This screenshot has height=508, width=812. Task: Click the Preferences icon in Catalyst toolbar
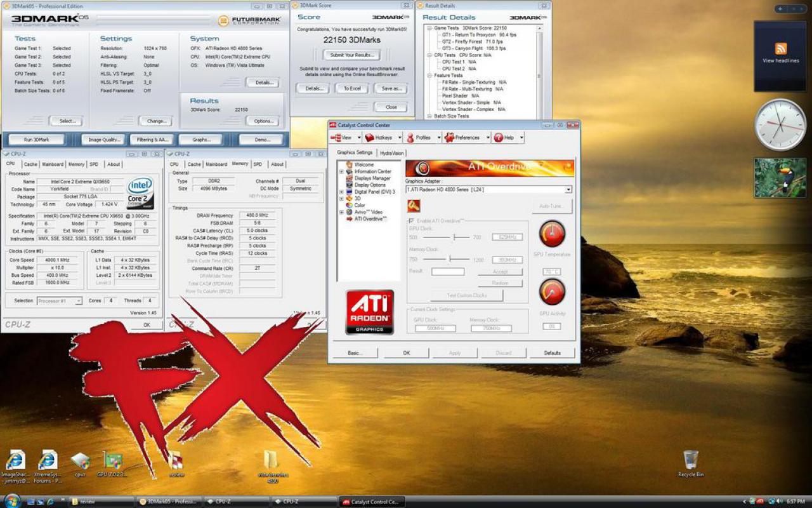450,138
